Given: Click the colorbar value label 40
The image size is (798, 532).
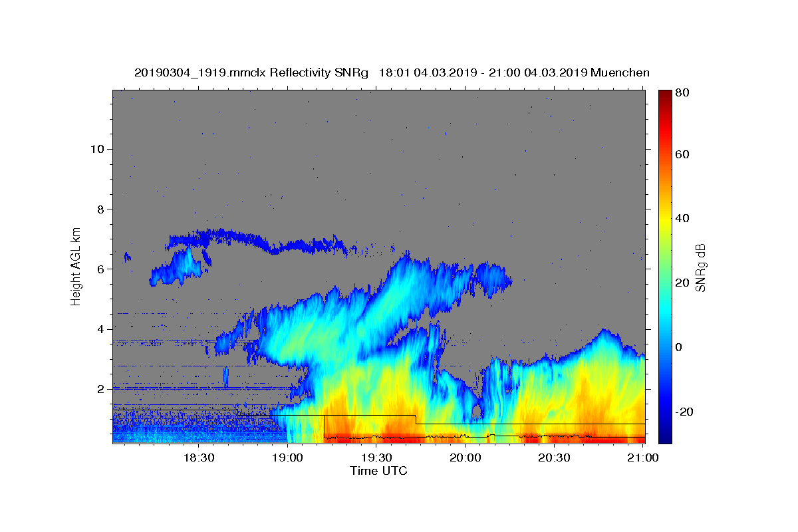Looking at the screenshot, I should 682,218.
